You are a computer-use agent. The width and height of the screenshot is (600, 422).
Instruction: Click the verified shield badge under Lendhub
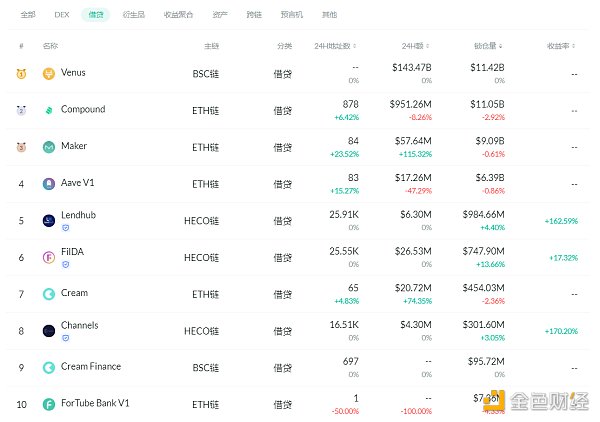click(65, 228)
